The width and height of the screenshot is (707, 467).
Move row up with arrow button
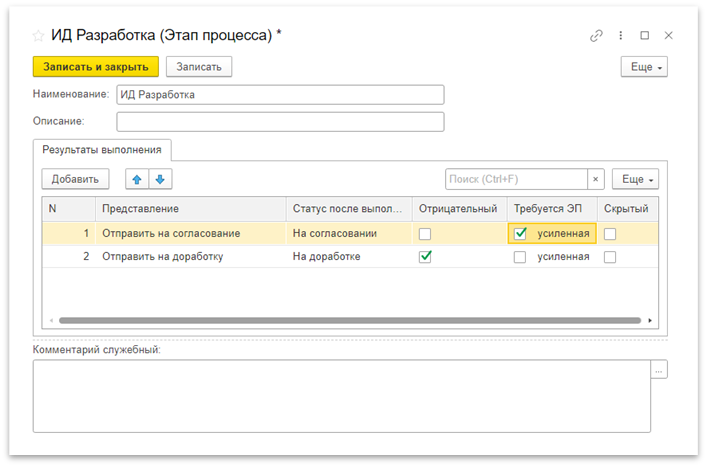(x=136, y=179)
